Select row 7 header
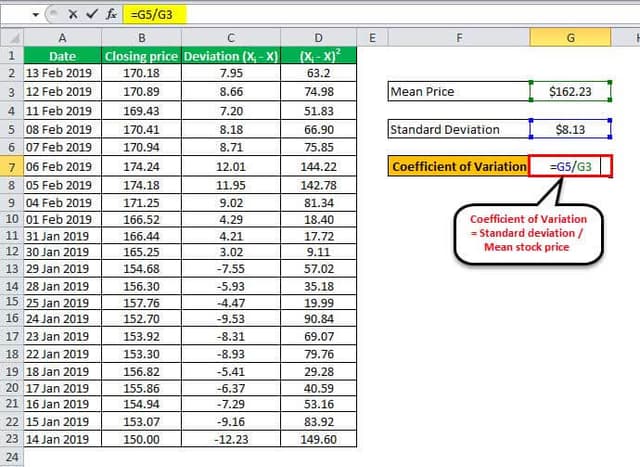The image size is (640, 467). click(11, 166)
